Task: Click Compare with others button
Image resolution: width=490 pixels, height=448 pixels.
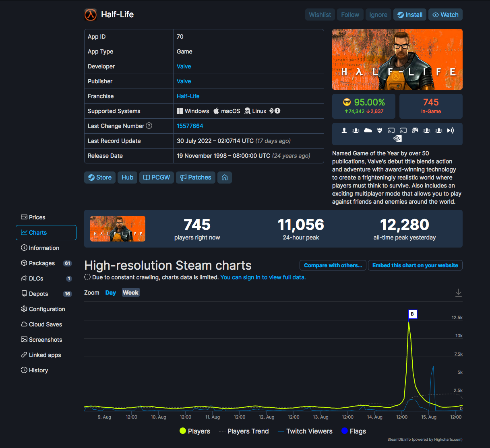Action: tap(333, 265)
